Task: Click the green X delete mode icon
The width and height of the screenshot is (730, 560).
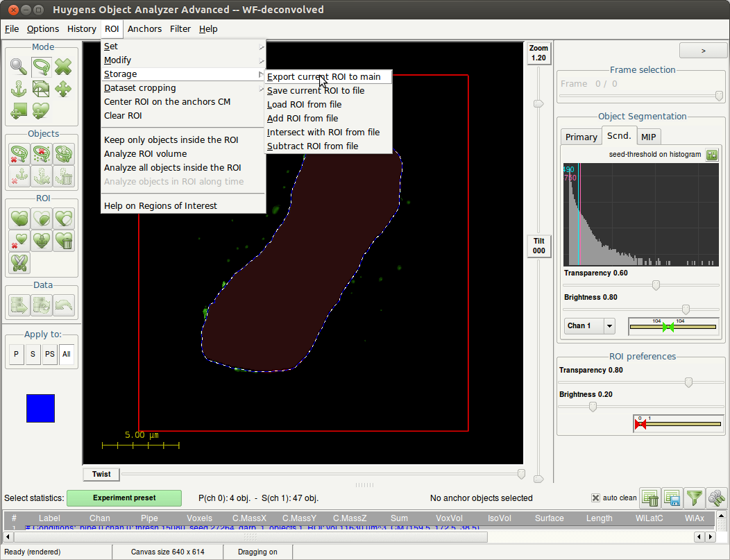Action: [63, 67]
